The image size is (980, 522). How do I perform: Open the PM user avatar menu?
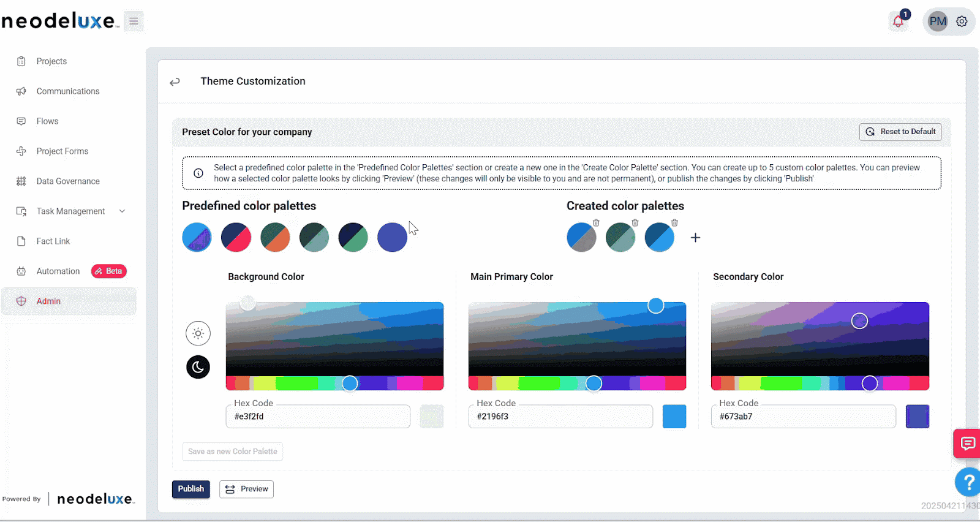(x=937, y=21)
